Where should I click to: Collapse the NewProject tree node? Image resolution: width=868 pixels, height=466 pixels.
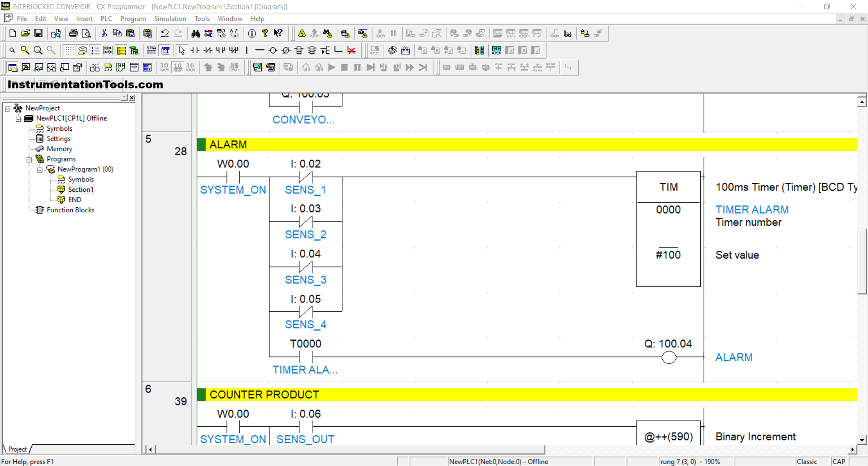[8, 108]
